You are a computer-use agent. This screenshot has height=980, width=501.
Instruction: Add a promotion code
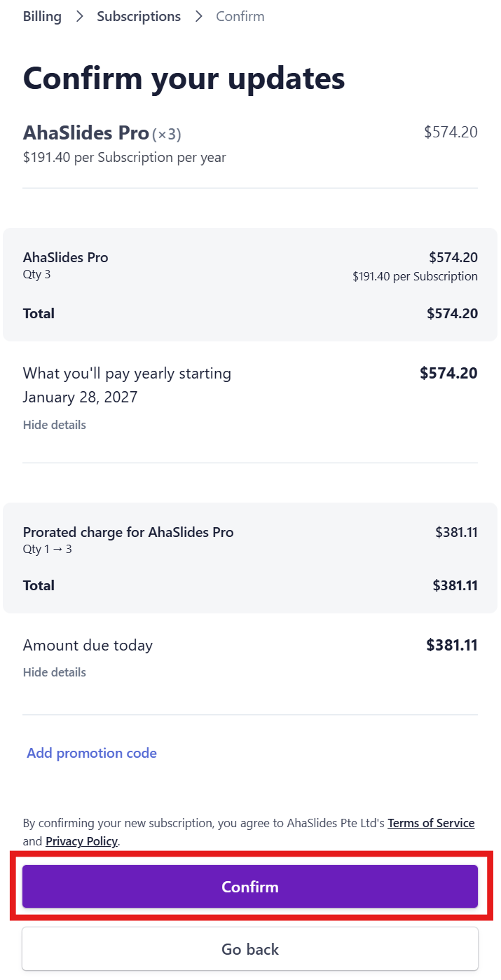(x=92, y=753)
